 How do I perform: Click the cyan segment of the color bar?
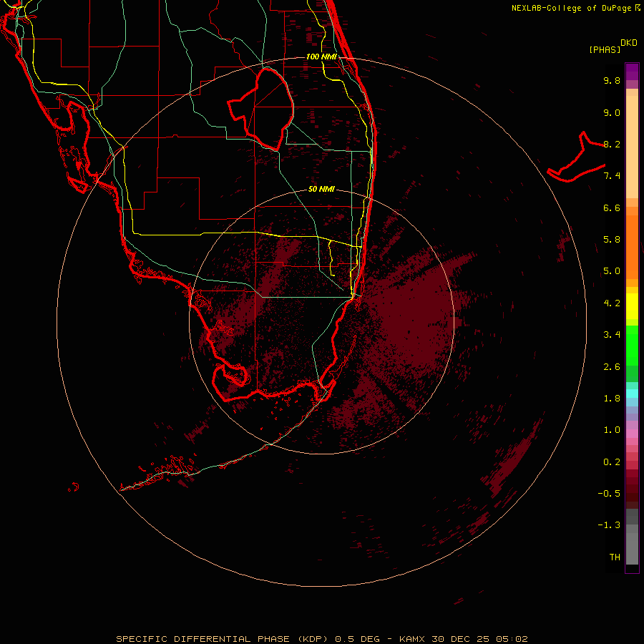click(632, 394)
